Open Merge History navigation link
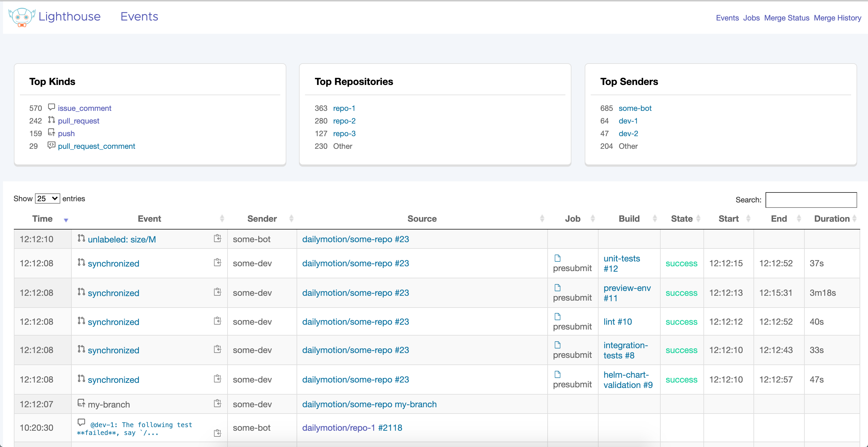Image resolution: width=868 pixels, height=447 pixels. (x=837, y=18)
